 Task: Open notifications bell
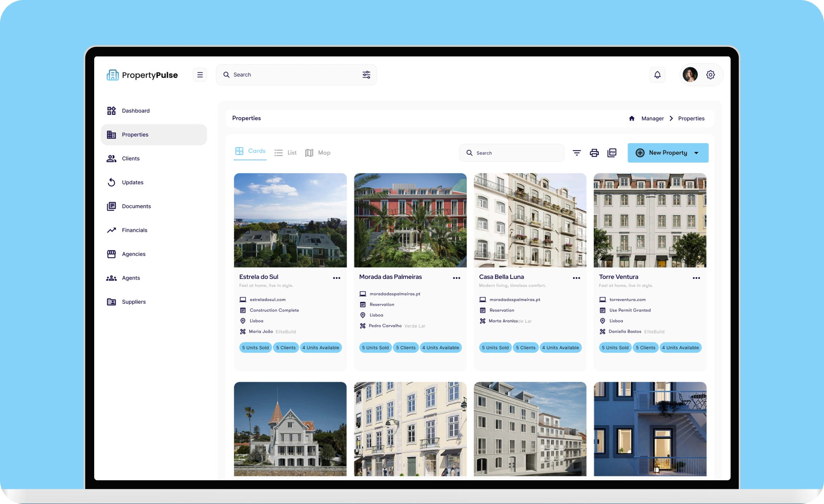657,75
